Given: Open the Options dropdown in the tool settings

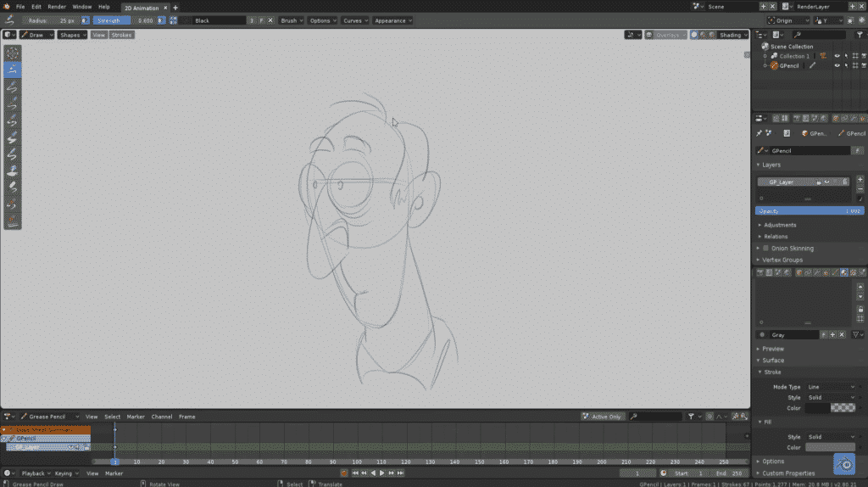Looking at the screenshot, I should coord(322,20).
